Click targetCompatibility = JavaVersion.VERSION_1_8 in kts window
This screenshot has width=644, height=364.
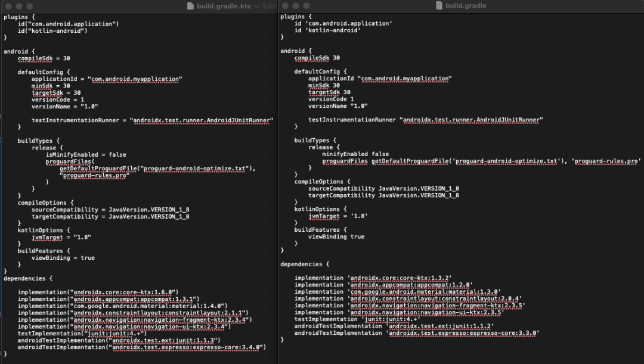[x=110, y=217]
